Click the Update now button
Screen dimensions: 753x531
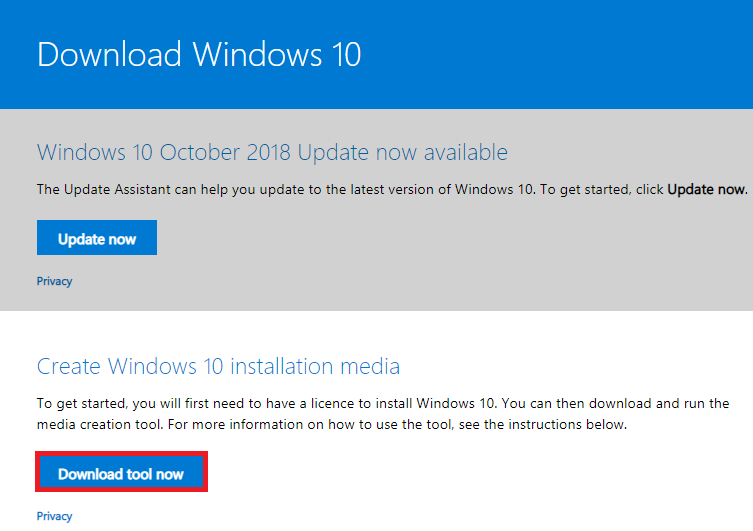coord(97,238)
